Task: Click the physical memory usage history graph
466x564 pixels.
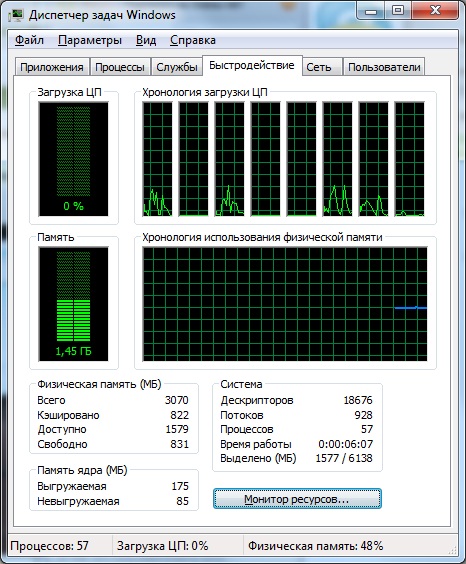Action: 285,304
